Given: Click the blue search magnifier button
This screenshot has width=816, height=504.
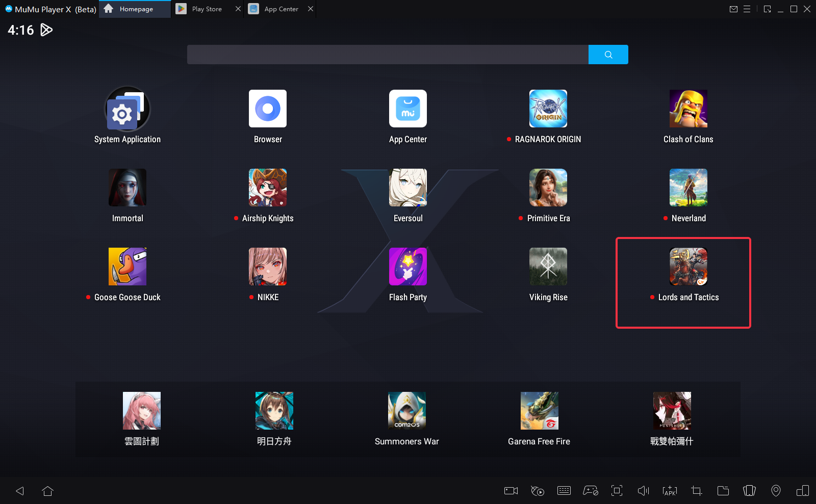Looking at the screenshot, I should tap(608, 55).
